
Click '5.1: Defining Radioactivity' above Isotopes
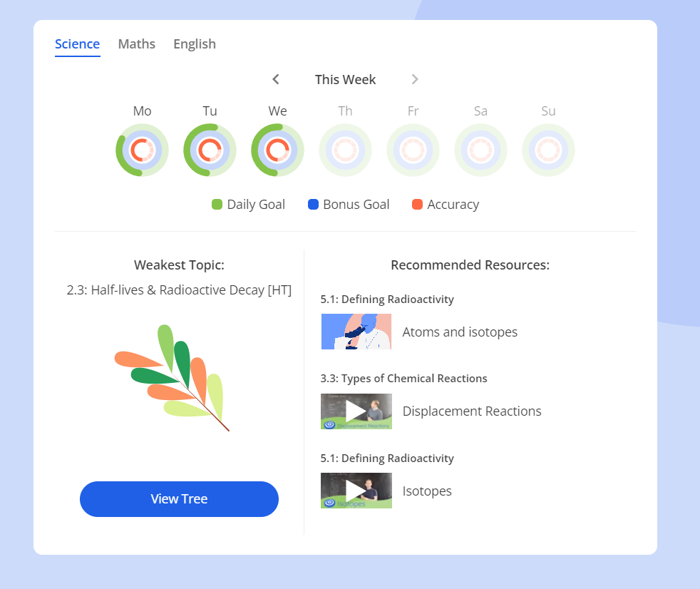[387, 459]
